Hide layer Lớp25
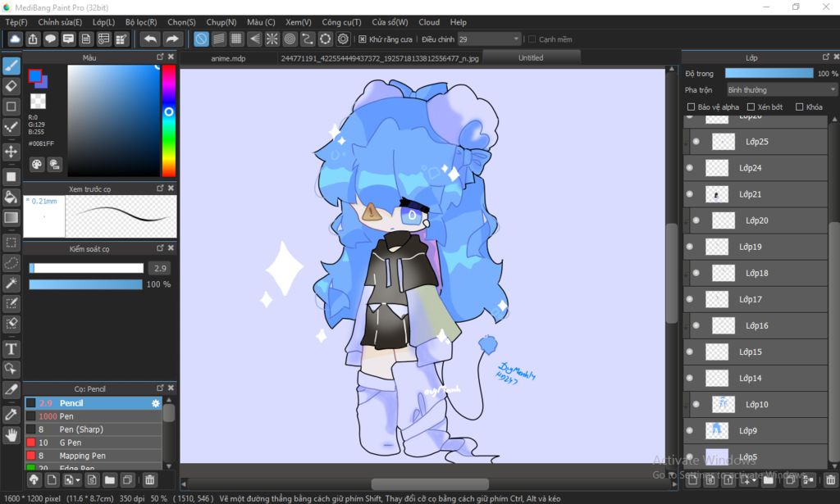The width and height of the screenshot is (840, 504). click(x=696, y=142)
